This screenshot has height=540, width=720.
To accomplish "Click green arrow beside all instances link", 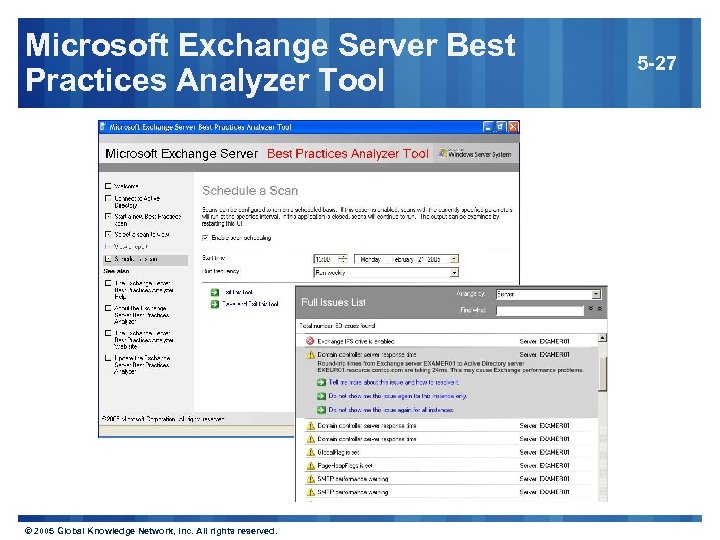I will [321, 410].
